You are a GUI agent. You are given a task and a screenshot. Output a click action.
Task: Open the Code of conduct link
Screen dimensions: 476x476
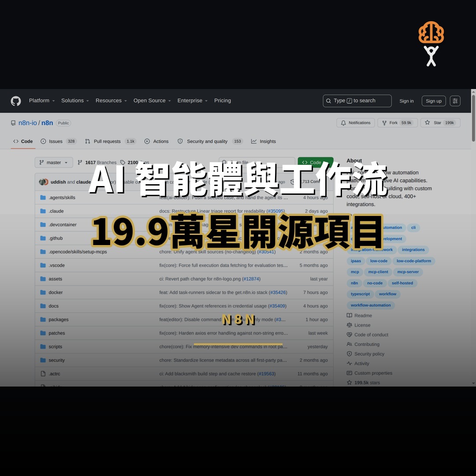[x=368, y=335]
